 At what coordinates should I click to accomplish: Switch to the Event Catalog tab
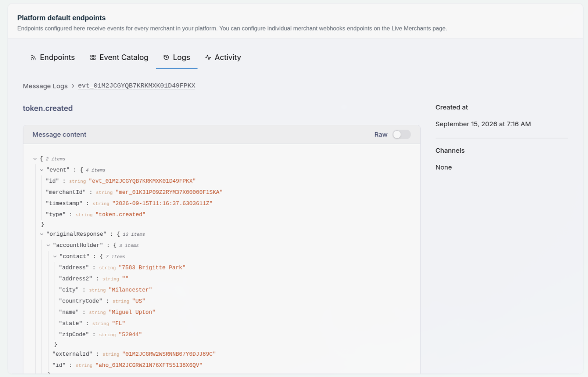119,58
